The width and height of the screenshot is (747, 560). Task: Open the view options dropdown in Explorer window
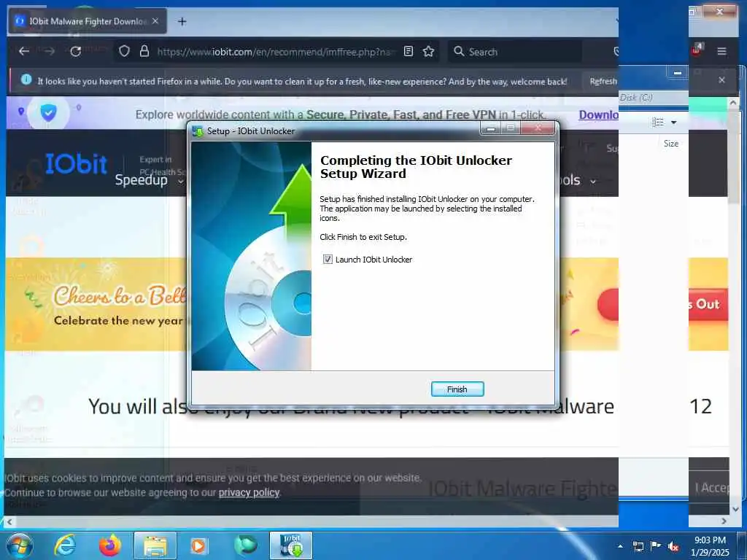click(x=673, y=122)
